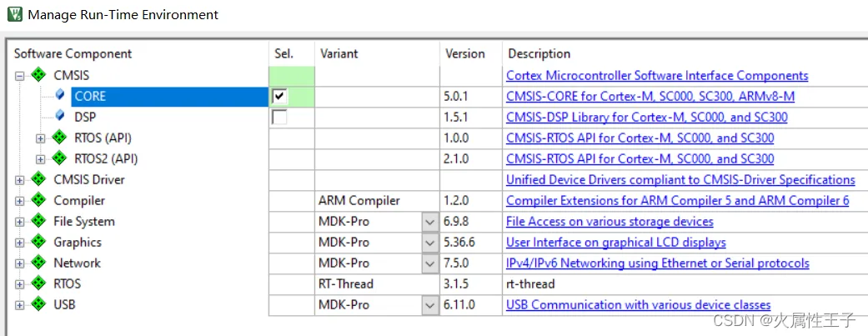This screenshot has width=868, height=336.
Task: Open the USB variant dropdown arrow
Action: [x=430, y=305]
